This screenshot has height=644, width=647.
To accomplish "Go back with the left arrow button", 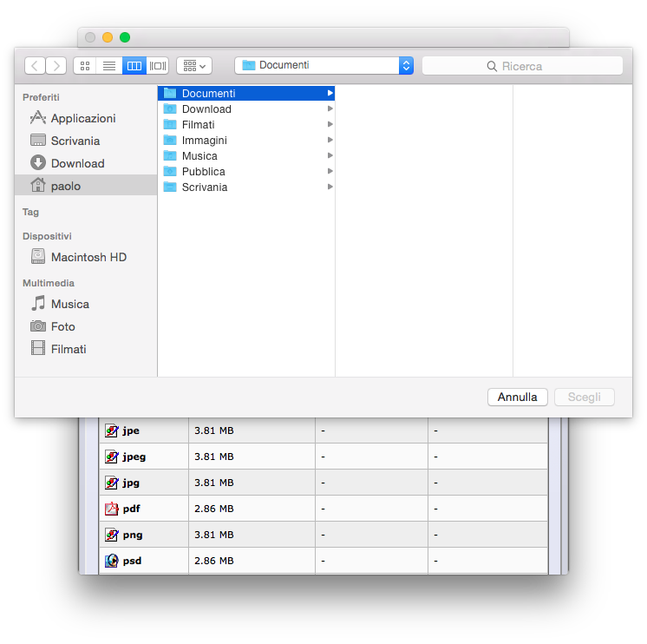I will click(x=35, y=66).
